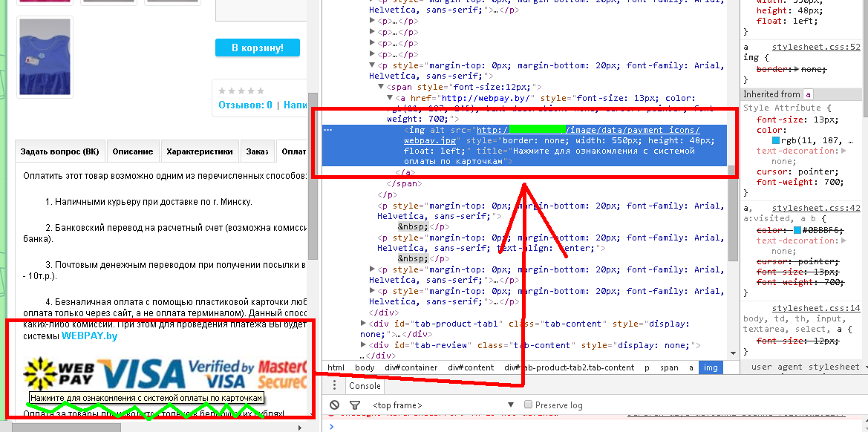Screen dimensions: 868x432
Task: Click the webpay.jpg image src link
Action: coord(429,140)
